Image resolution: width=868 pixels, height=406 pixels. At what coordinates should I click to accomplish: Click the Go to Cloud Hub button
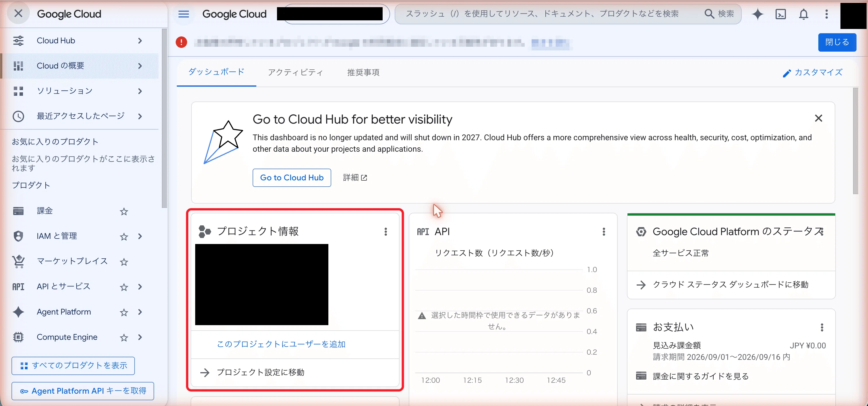point(292,177)
